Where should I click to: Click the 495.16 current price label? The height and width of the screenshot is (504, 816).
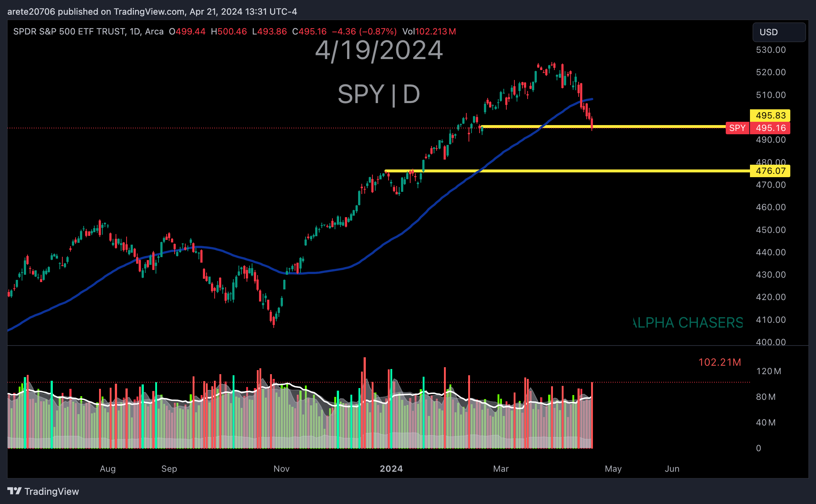click(x=770, y=128)
